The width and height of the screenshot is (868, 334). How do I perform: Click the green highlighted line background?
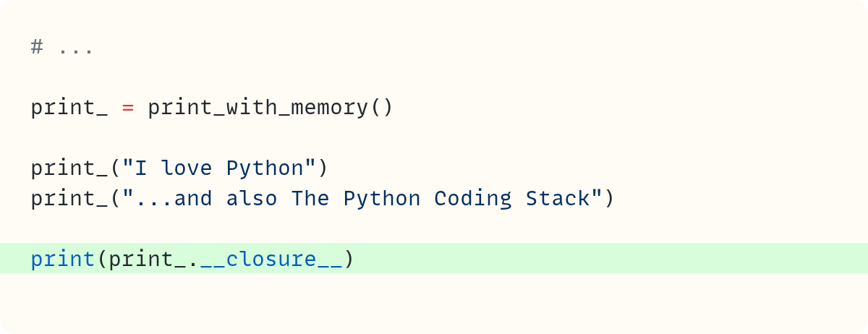434,258
